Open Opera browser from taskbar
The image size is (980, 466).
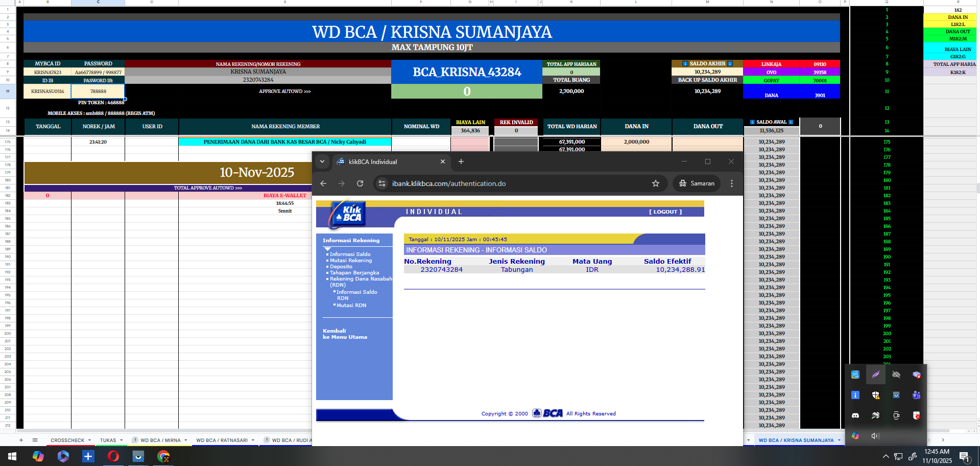pos(113,456)
